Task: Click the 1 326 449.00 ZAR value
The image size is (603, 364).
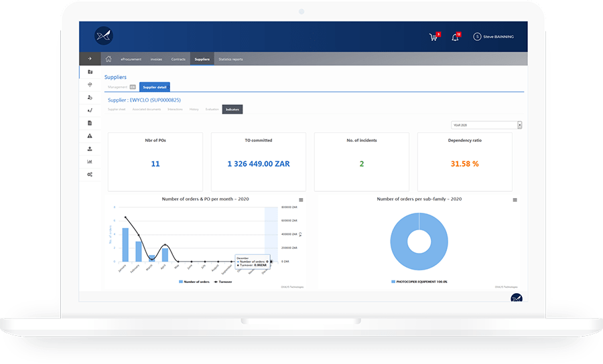Action: [259, 164]
